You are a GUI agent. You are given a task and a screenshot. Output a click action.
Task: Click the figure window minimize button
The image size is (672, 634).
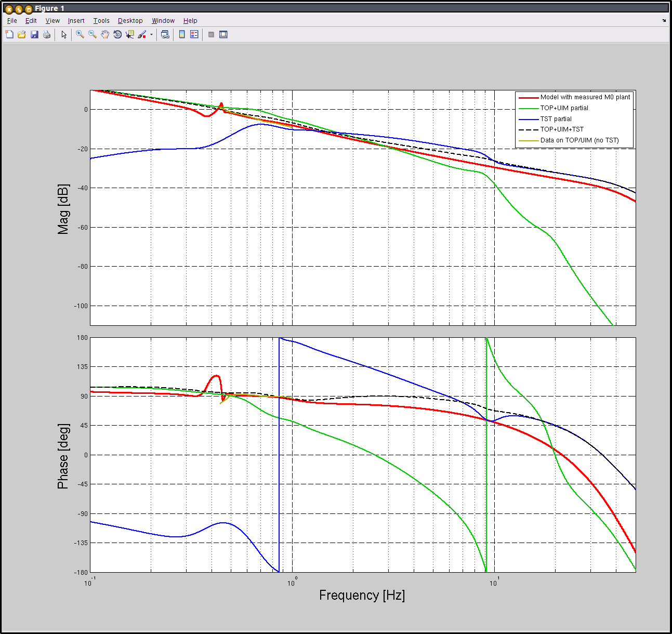pos(19,9)
